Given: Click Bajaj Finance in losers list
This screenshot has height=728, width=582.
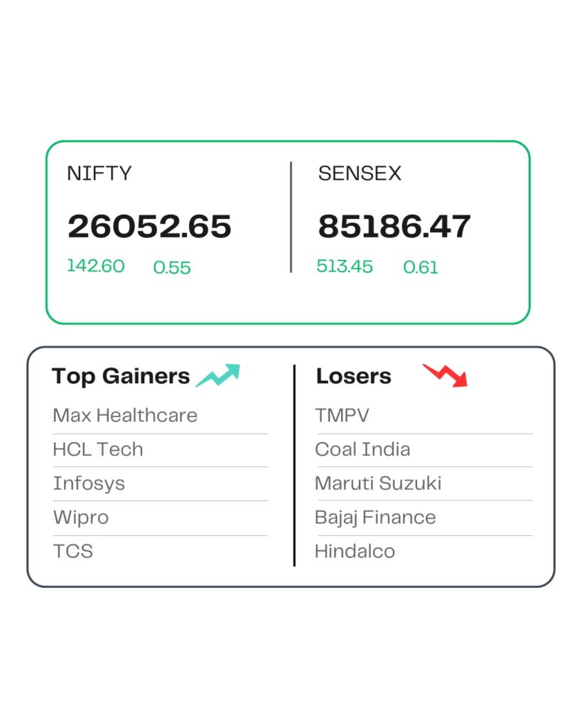Looking at the screenshot, I should click(x=375, y=517).
